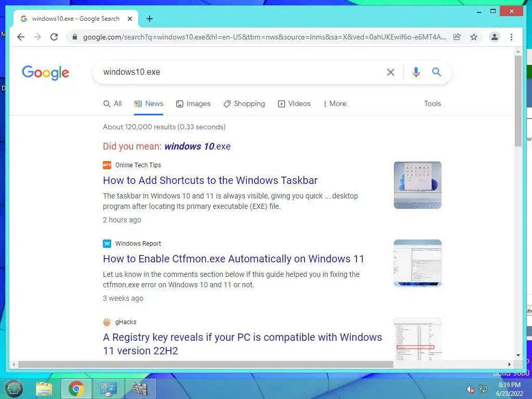The height and width of the screenshot is (399, 532).
Task: Switch to the Shopping tab
Action: (x=244, y=104)
